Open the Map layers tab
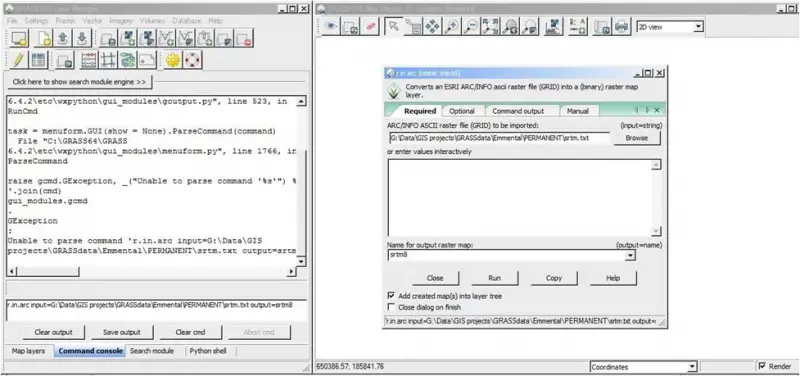800x376 pixels. click(28, 351)
